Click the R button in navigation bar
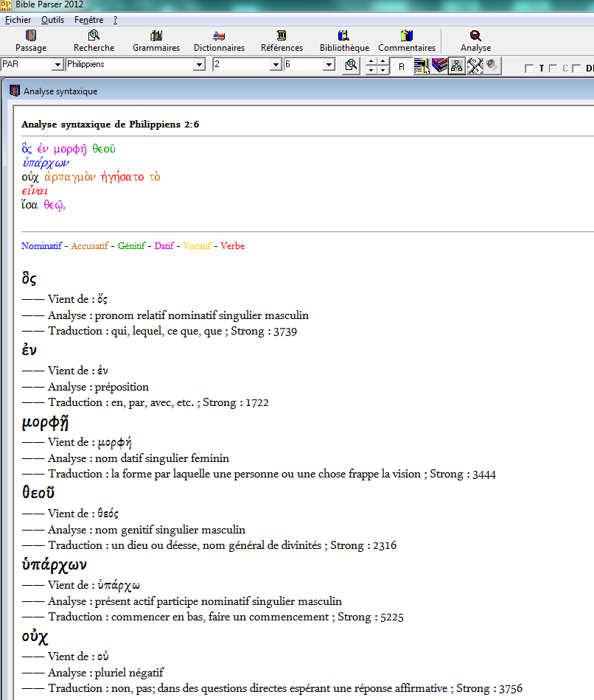Screen dimensions: 594x700 click(402, 66)
